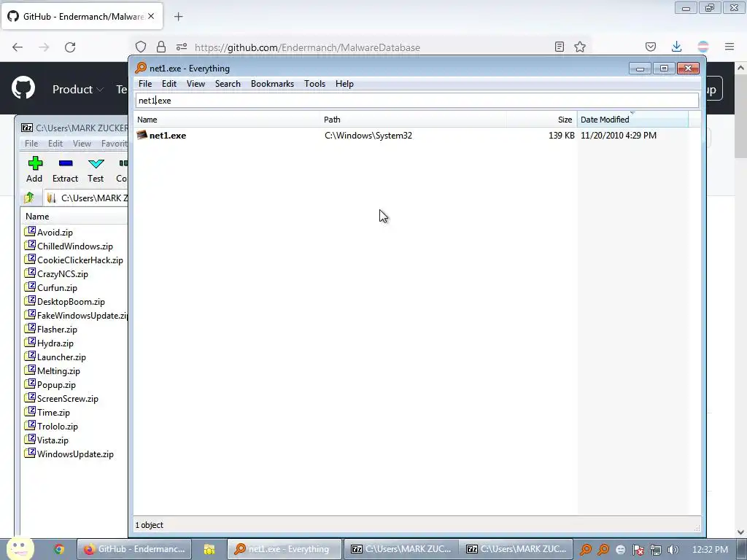
Task: Open 7-Zip File menu
Action: [31, 144]
